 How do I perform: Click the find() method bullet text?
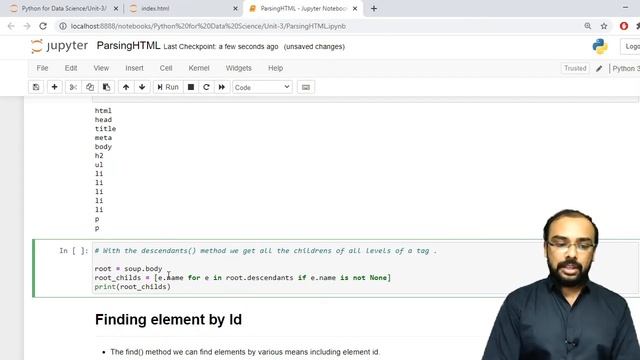pos(245,352)
